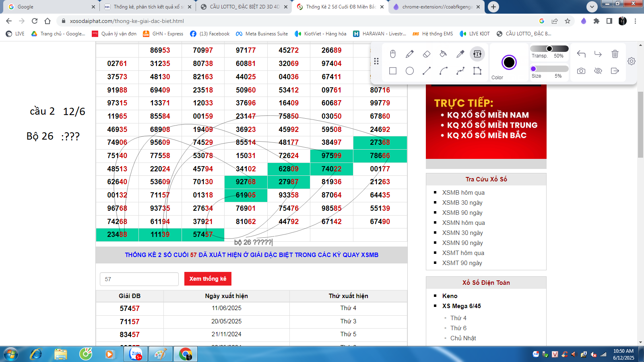
Task: Switch to the Google tab
Action: [48, 7]
